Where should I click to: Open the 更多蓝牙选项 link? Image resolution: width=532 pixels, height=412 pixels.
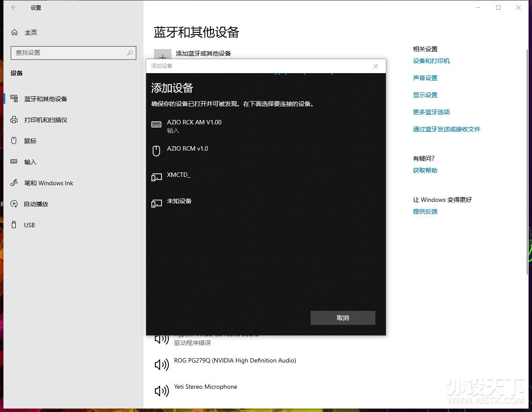431,112
